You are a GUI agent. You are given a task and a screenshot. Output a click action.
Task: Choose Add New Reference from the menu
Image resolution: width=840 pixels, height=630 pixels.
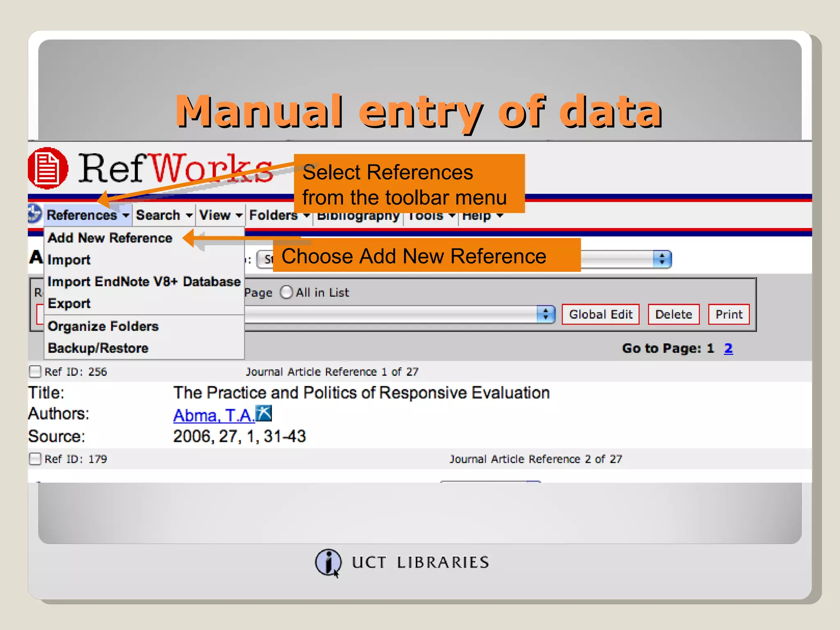[x=110, y=238]
